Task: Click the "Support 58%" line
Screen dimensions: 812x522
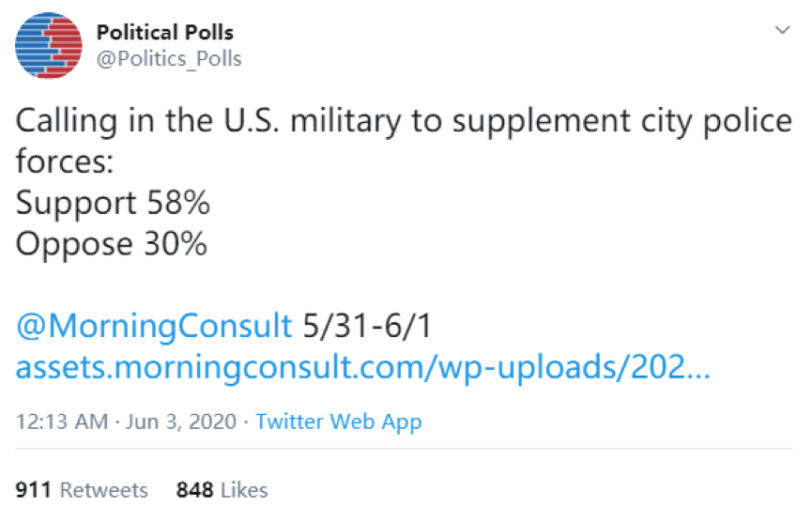Action: [x=113, y=203]
